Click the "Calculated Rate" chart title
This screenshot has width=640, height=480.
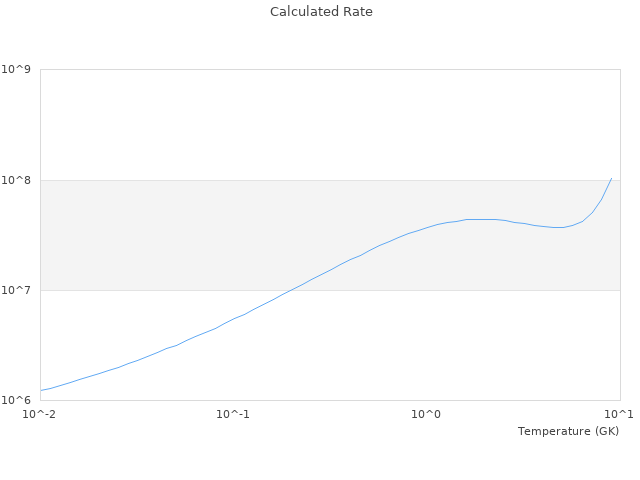pos(321,12)
